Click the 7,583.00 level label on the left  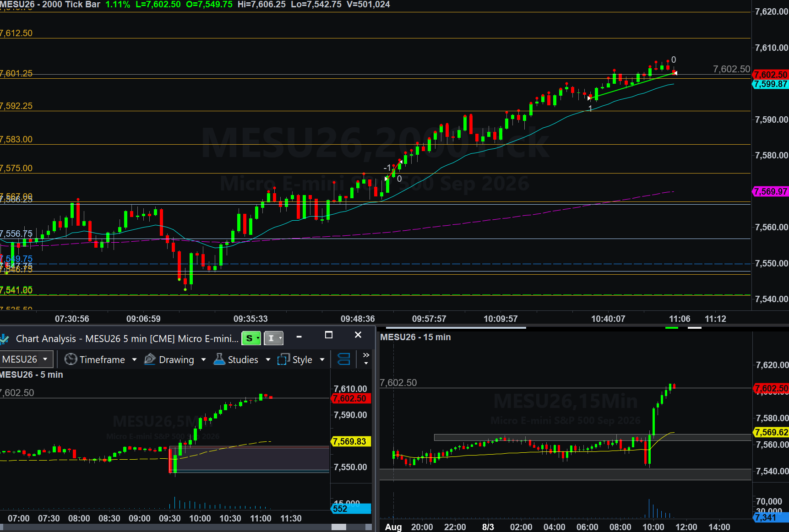16,140
